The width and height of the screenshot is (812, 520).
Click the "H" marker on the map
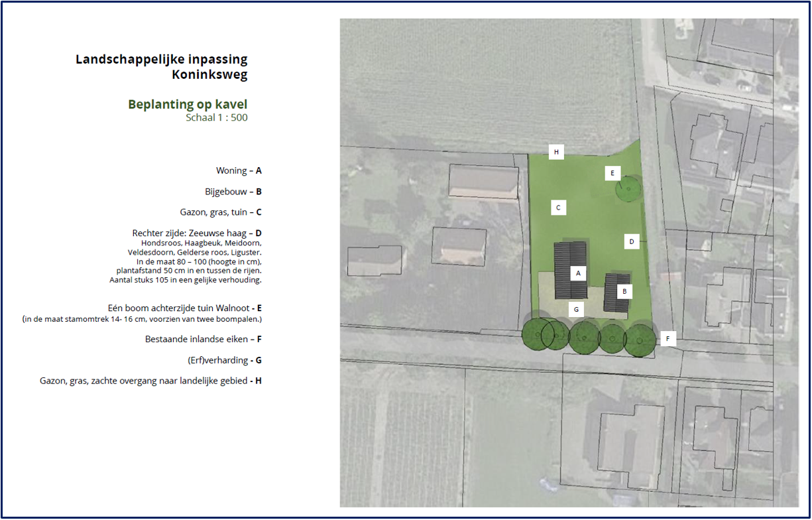tap(557, 153)
